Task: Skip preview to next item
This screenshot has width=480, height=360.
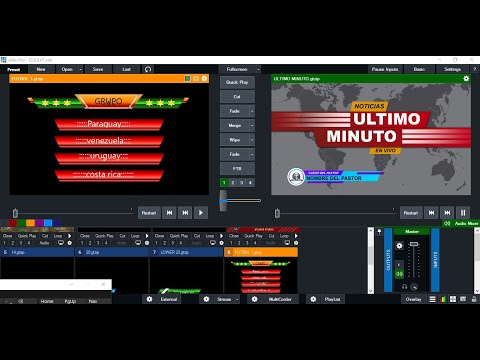Action: (185, 213)
